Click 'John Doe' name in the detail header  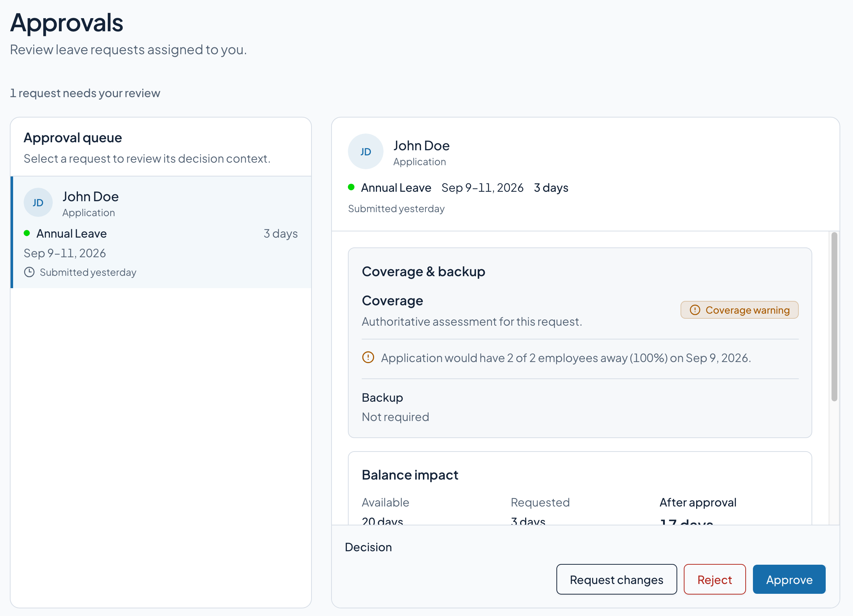[421, 146]
